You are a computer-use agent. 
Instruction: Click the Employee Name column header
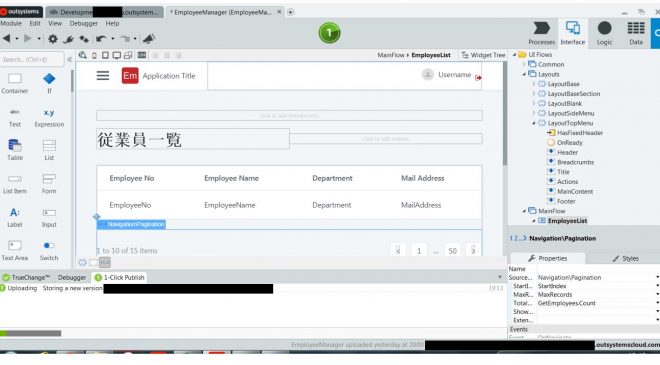(x=232, y=178)
